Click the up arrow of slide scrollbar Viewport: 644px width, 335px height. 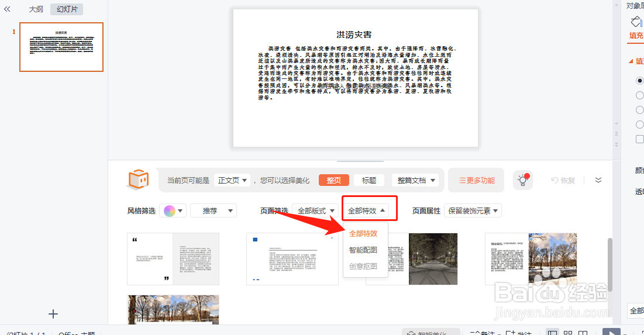pyautogui.click(x=616, y=4)
